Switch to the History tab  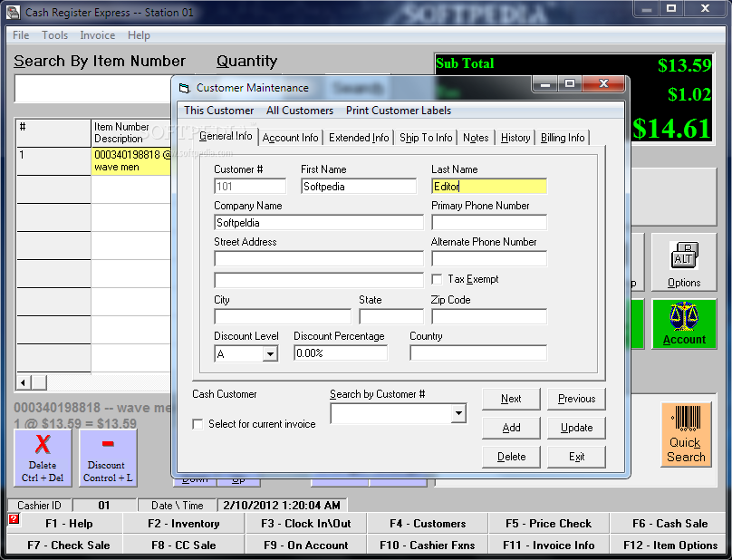[x=515, y=138]
